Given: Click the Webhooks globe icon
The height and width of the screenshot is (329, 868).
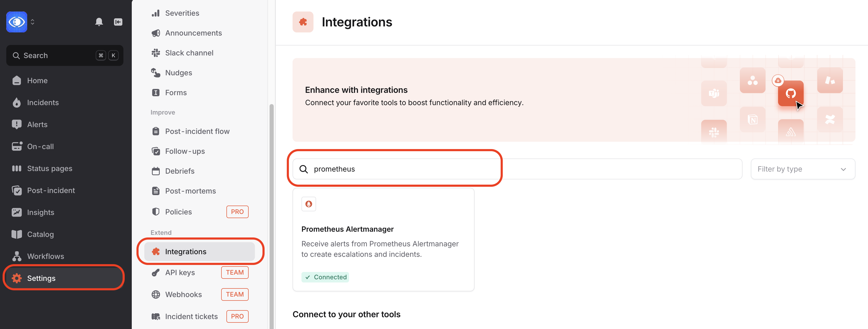Looking at the screenshot, I should 156,294.
